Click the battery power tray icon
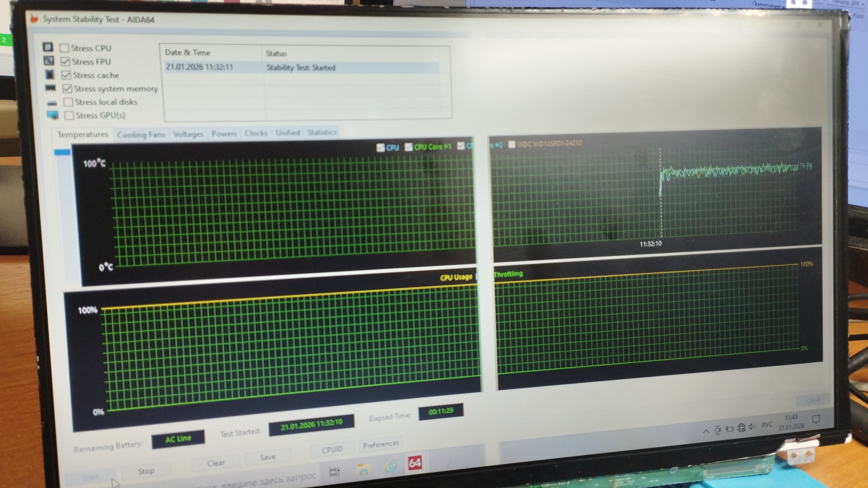868x488 pixels. pos(729,429)
